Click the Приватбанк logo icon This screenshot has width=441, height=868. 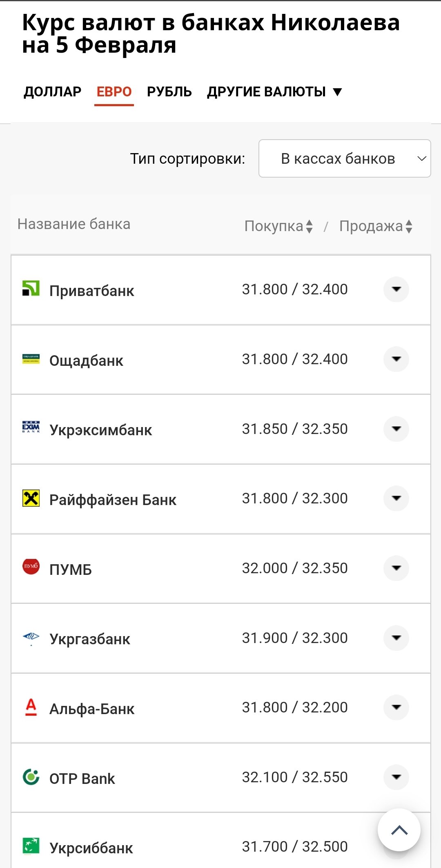(31, 289)
